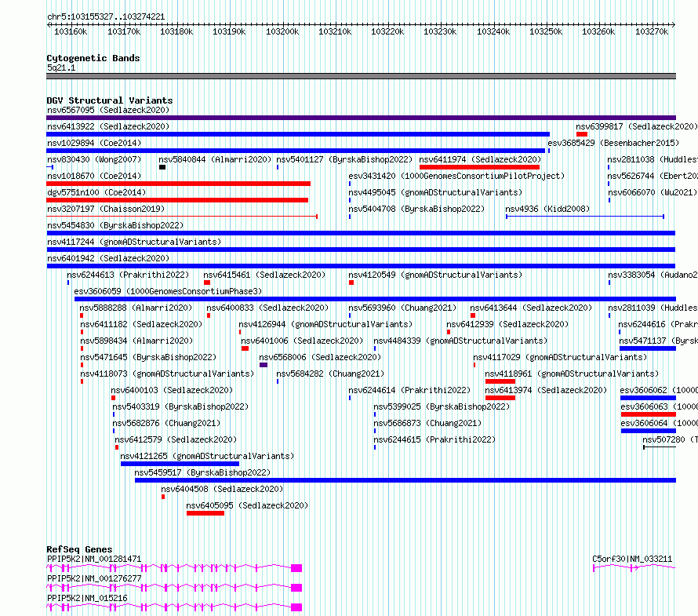Open nsv5684282 (Chuang2021) label
Screen dimensions: 698x616
tap(330, 374)
